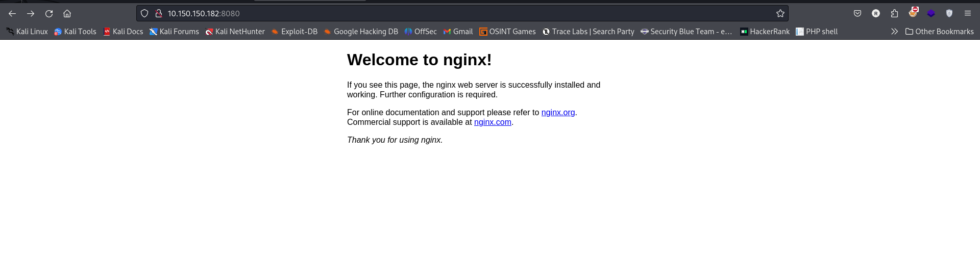The image size is (980, 263).
Task: Click the insecure connection padlock icon
Action: [159, 14]
